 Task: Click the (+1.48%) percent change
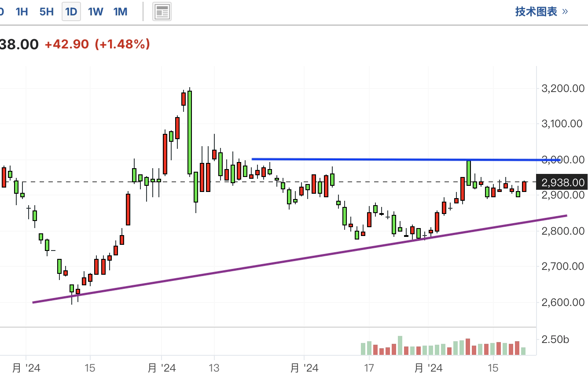point(123,44)
